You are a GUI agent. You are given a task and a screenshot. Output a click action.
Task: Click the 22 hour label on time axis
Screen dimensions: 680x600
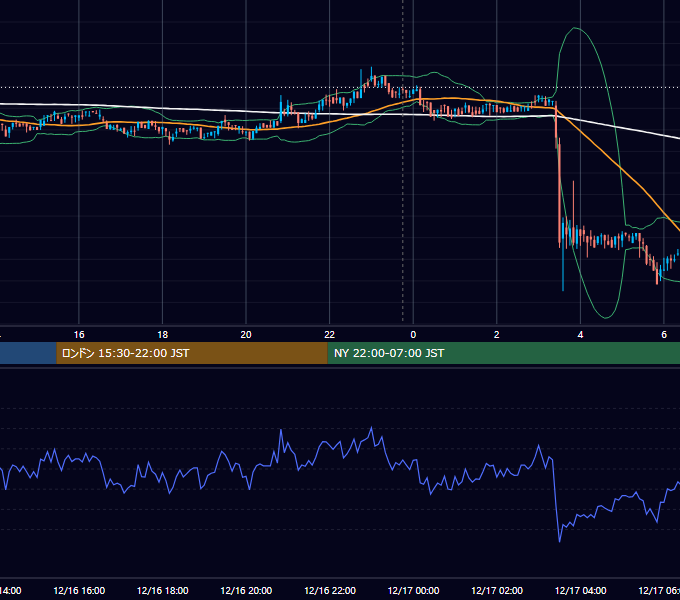[x=330, y=335]
